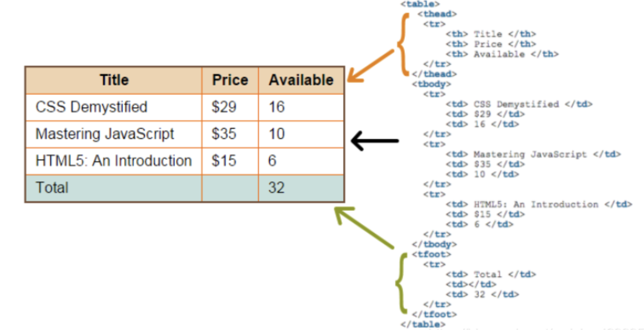The image size is (644, 330).
Task: Click the CSS Demystified table cell
Action: [114, 107]
